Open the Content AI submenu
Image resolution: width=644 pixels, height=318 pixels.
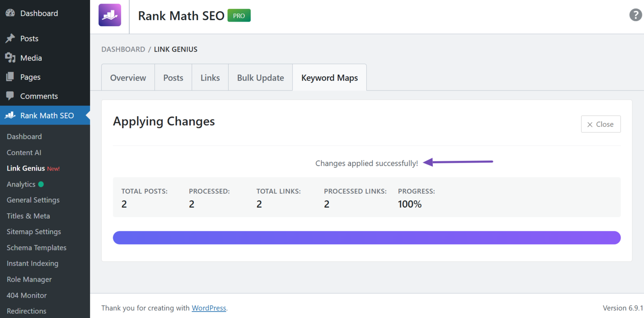pyautogui.click(x=24, y=153)
